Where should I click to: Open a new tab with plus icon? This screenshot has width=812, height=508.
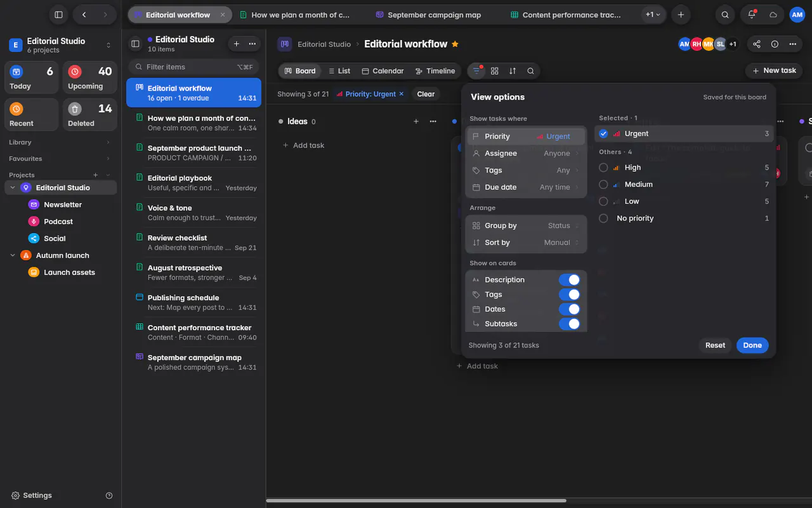681,15
